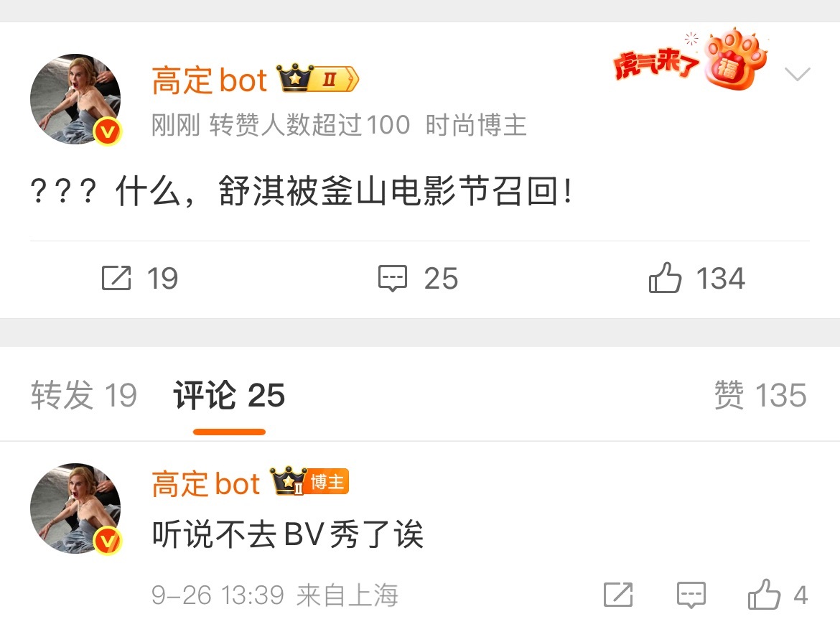Select the 评论 25 tab
The width and height of the screenshot is (840, 627).
[229, 396]
